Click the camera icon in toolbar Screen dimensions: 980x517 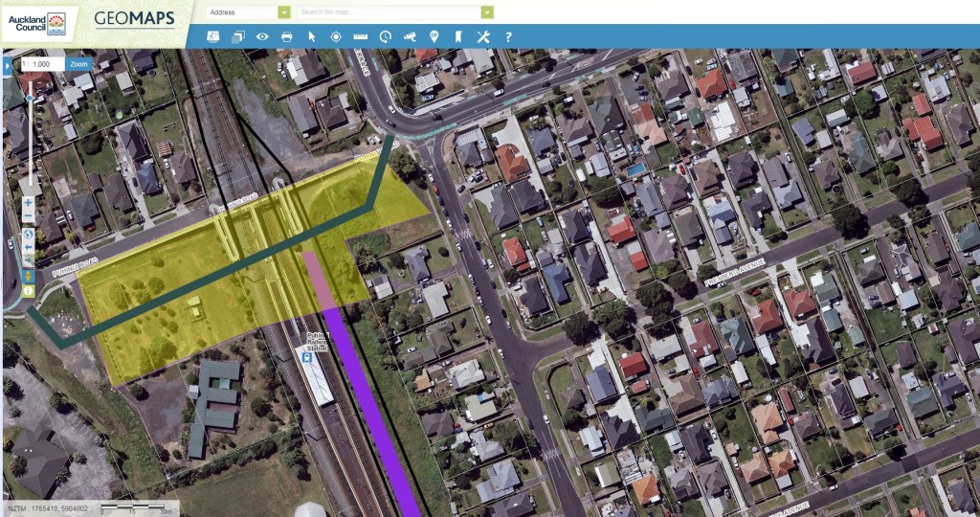click(410, 36)
